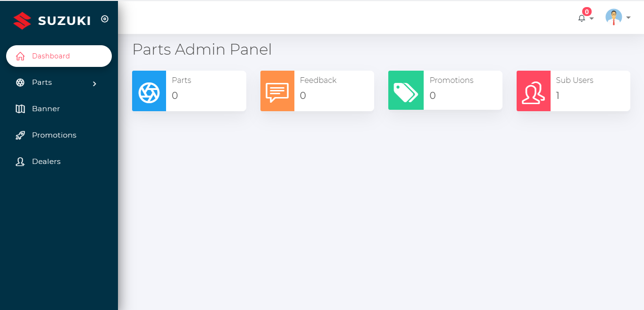Click the red notification count badge
The image size is (644, 310).
(x=587, y=12)
